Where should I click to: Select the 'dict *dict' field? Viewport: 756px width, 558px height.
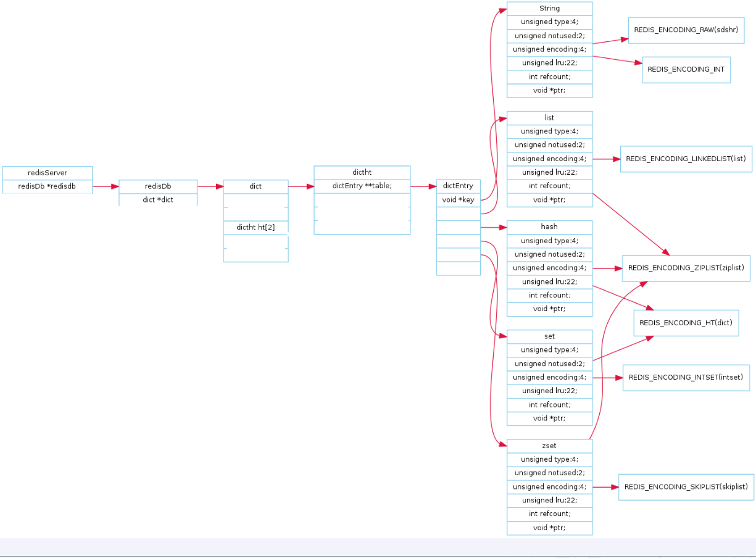pos(158,199)
